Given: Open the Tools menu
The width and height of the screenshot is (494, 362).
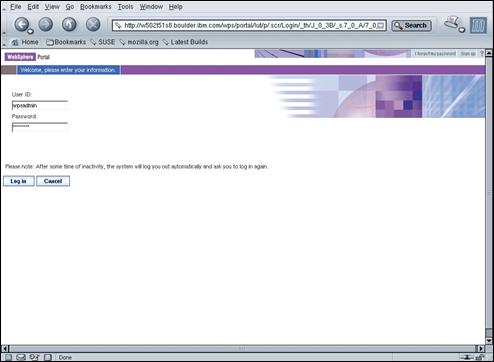Looking at the screenshot, I should [125, 7].
